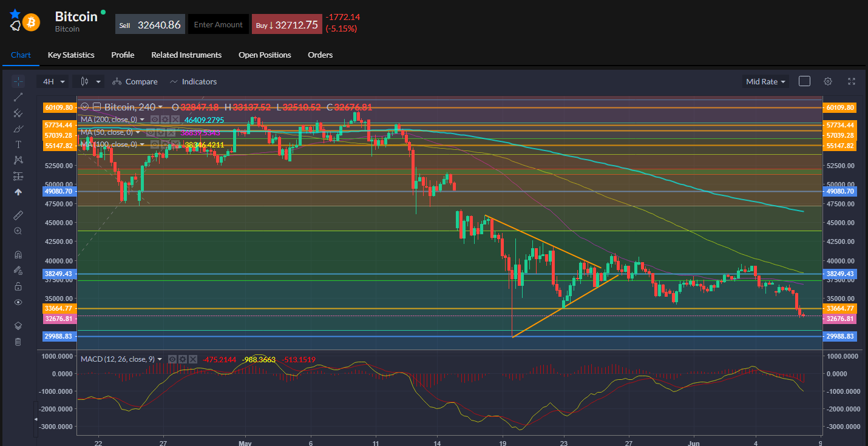The image size is (868, 446).
Task: Click the Sell 32640.86 button
Action: tap(150, 25)
